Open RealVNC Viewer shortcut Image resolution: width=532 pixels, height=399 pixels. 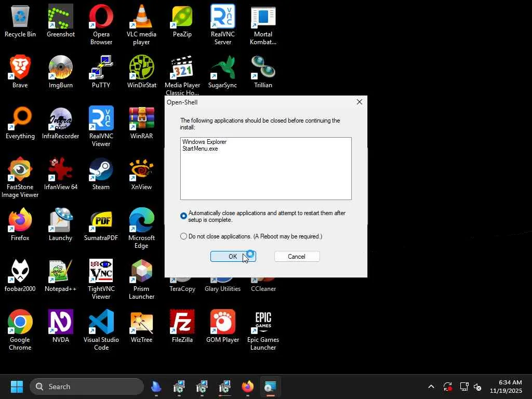(x=101, y=126)
